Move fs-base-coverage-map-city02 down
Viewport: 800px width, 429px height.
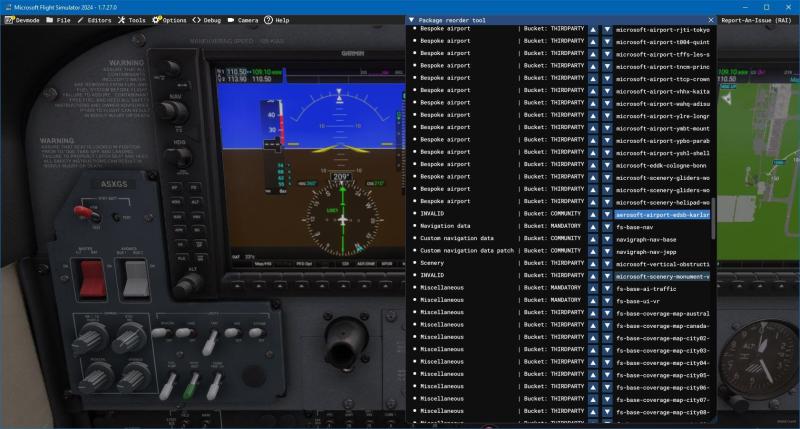click(607, 338)
